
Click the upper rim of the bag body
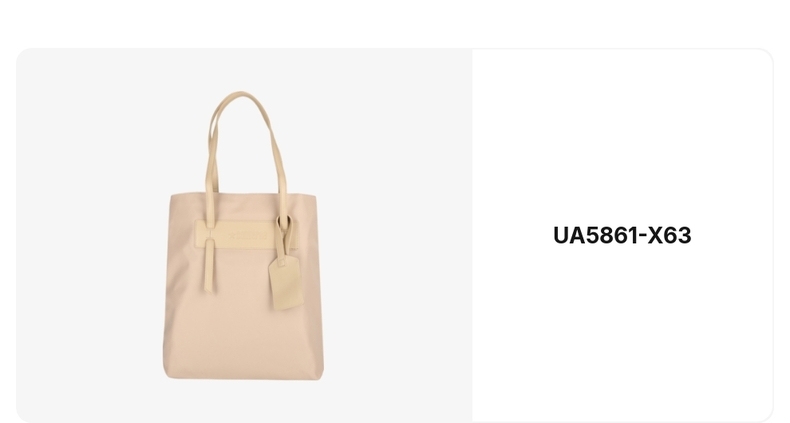tap(244, 195)
